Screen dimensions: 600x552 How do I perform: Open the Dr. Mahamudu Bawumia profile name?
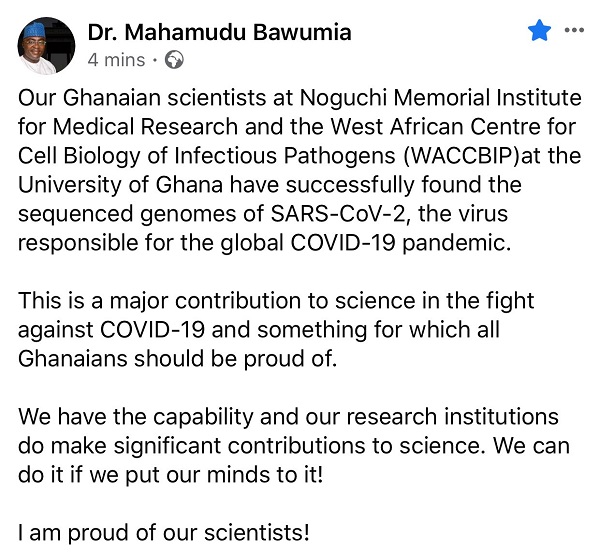pos(219,32)
